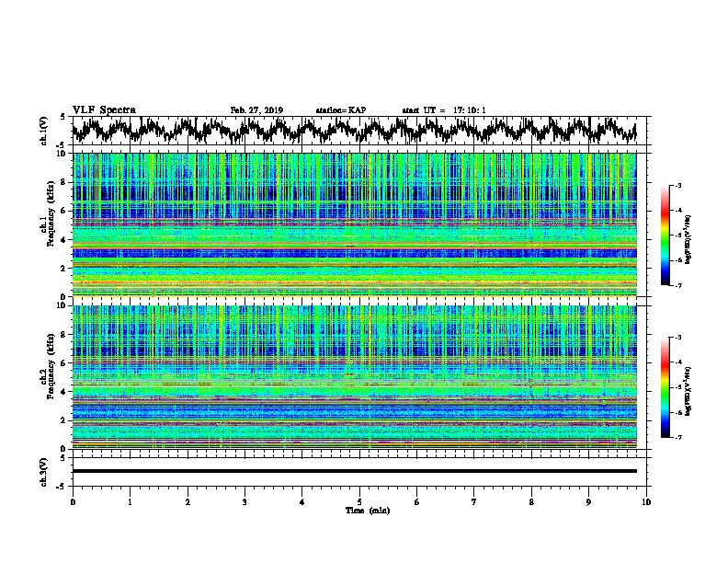This screenshot has height=563, width=728.
Task: Click the "VLF Spectra" plot title
Action: click(104, 110)
